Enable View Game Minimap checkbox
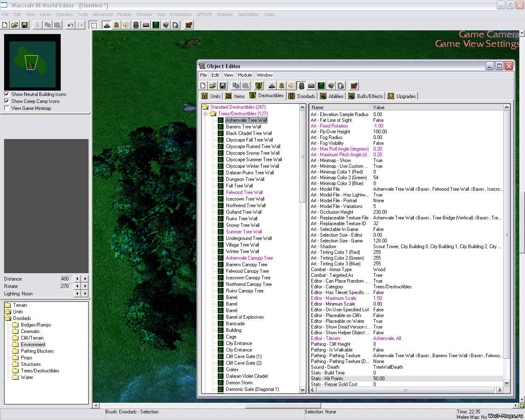This screenshot has width=525, height=420. click(7, 108)
